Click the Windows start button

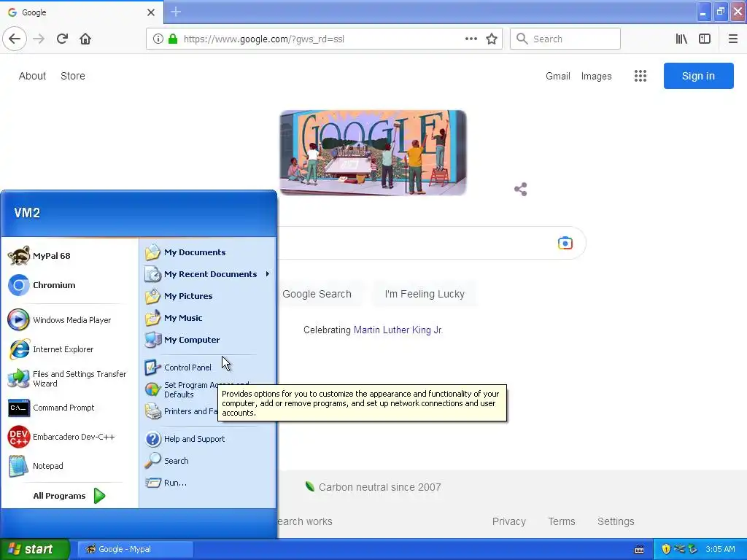[35, 549]
